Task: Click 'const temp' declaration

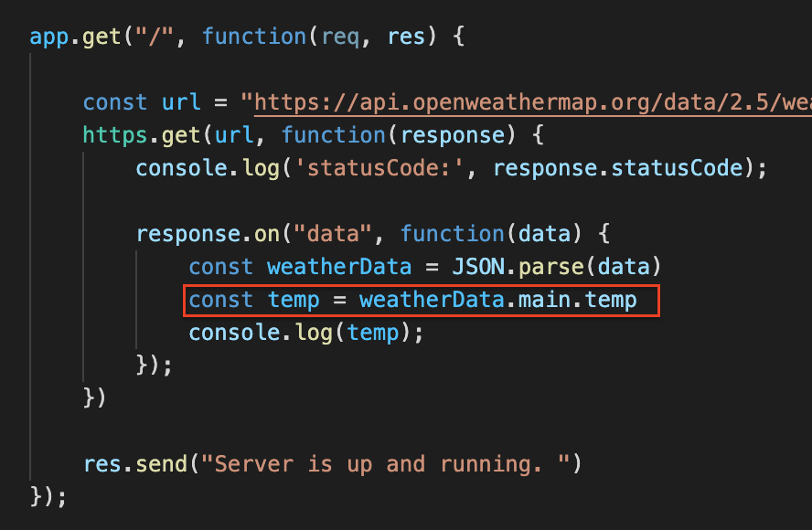Action: pyautogui.click(x=254, y=301)
